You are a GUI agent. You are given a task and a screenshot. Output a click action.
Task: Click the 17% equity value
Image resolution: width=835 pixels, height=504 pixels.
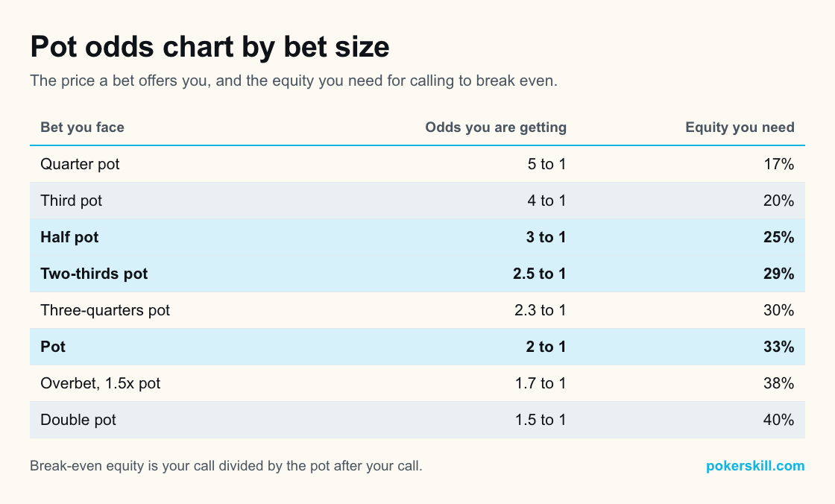point(779,164)
